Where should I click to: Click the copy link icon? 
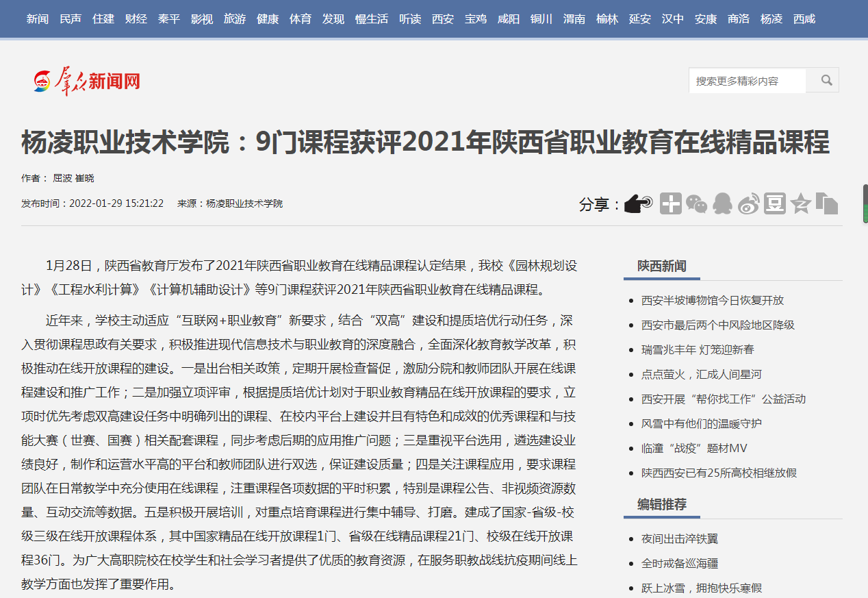coord(827,203)
